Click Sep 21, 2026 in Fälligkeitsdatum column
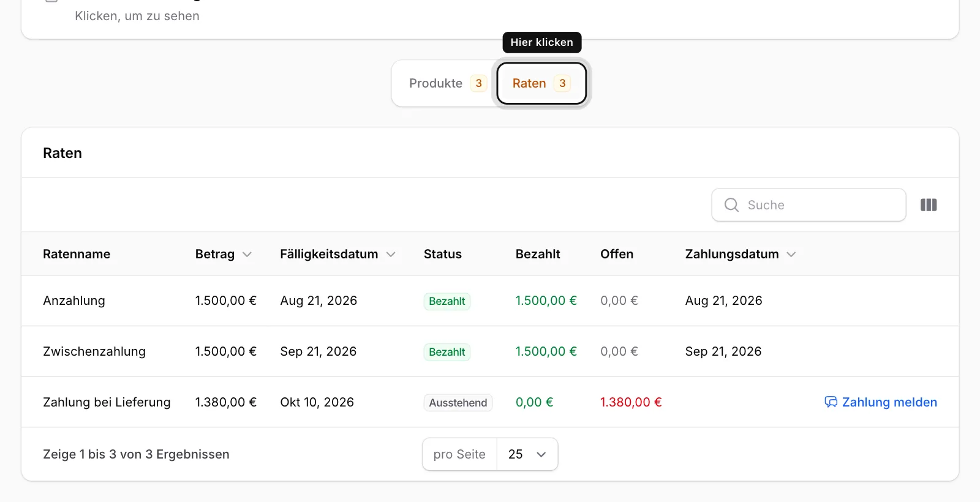This screenshot has width=980, height=502. point(318,351)
